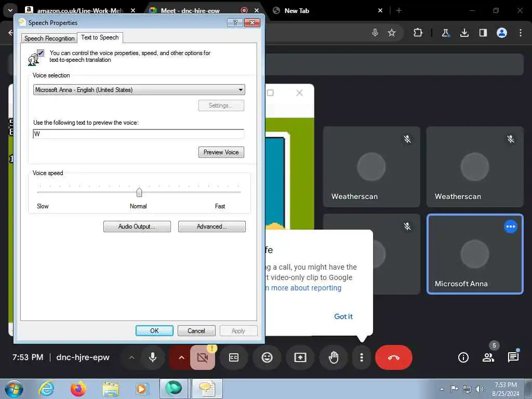Viewport: 532px width, 399px height.
Task: Toggle the browser side panel
Action: [483, 33]
